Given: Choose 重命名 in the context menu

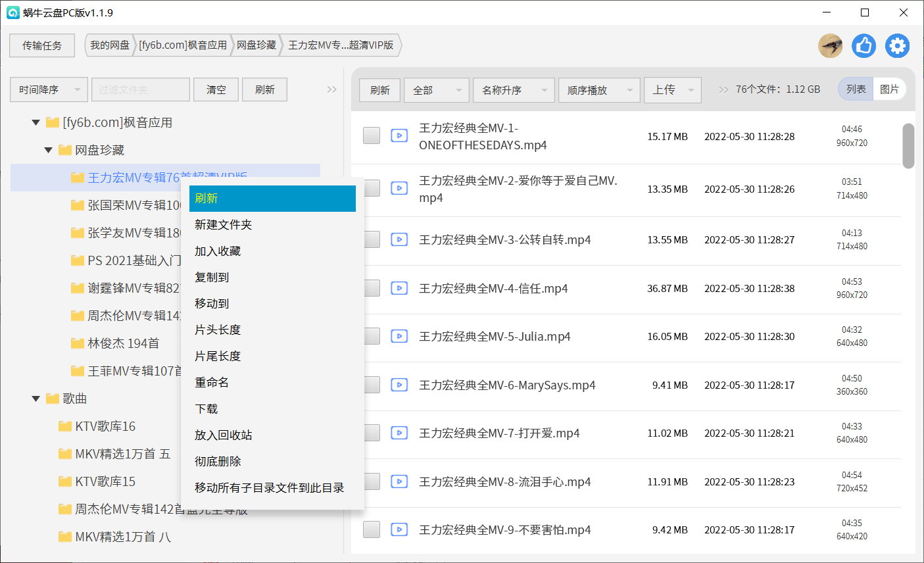Looking at the screenshot, I should pos(272,383).
